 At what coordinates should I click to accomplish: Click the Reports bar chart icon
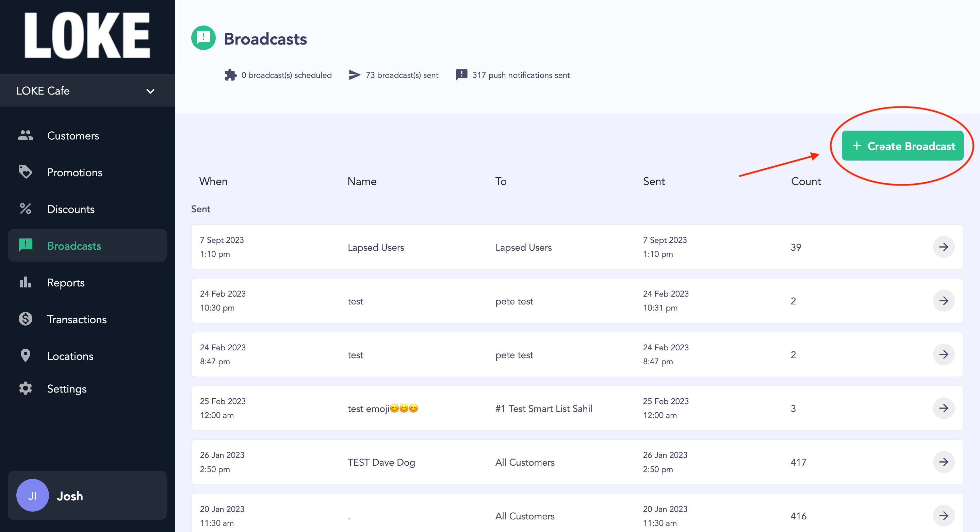(x=26, y=282)
